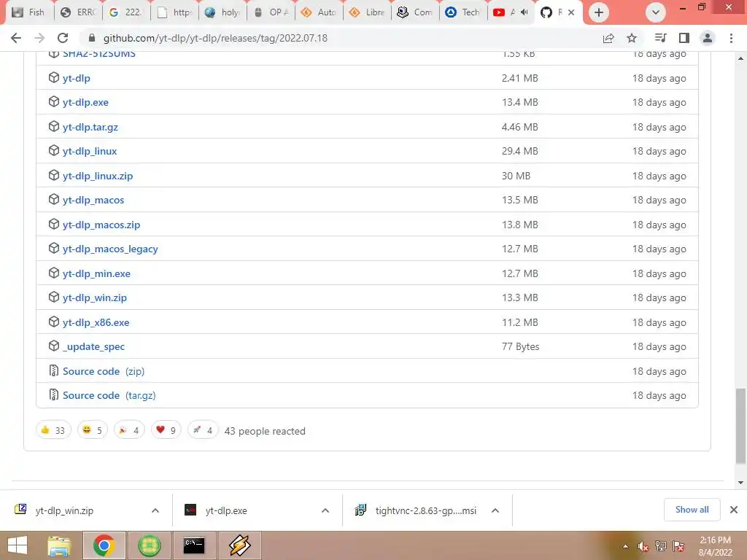Switch to the holy tab
The image size is (747, 560).
222,12
